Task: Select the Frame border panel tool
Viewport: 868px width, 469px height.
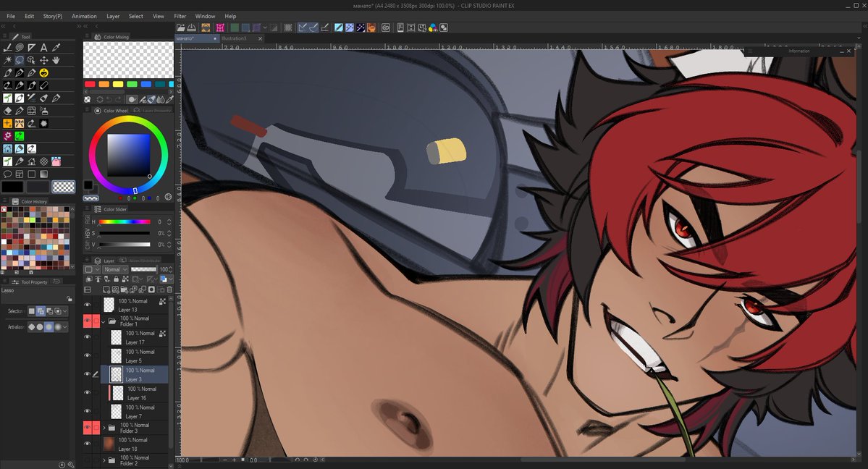Action: [20, 174]
